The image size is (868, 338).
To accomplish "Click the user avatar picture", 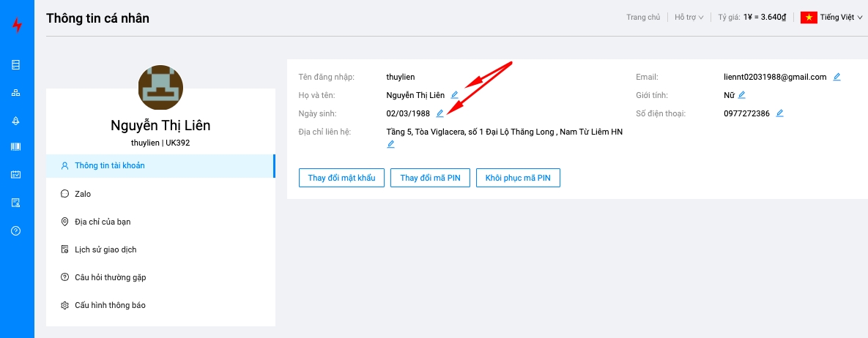I will click(x=160, y=87).
